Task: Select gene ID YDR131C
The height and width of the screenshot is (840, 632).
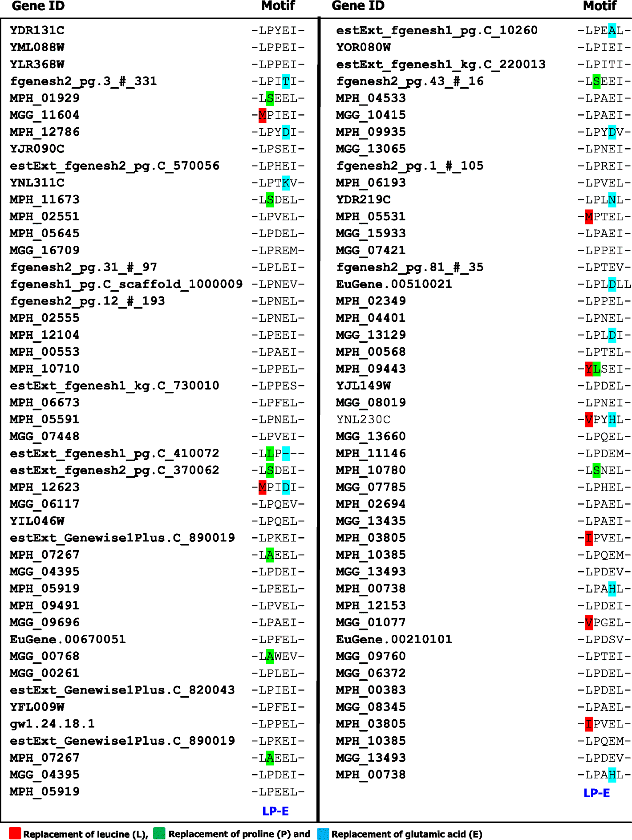Action: pos(37,30)
